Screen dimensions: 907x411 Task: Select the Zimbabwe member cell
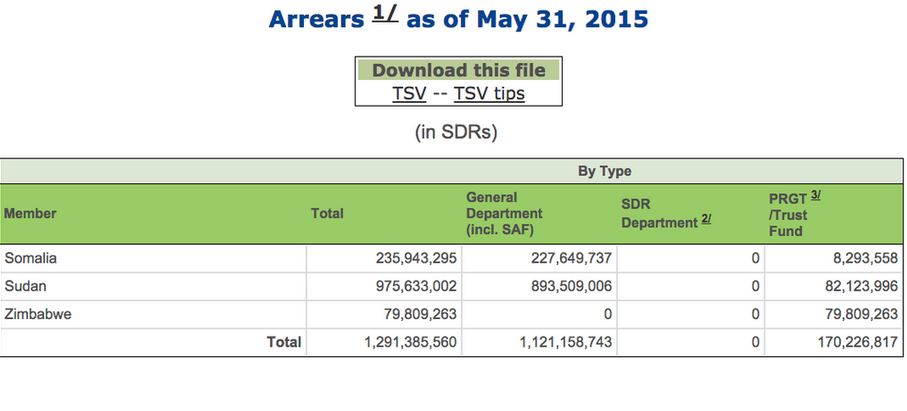(x=153, y=314)
